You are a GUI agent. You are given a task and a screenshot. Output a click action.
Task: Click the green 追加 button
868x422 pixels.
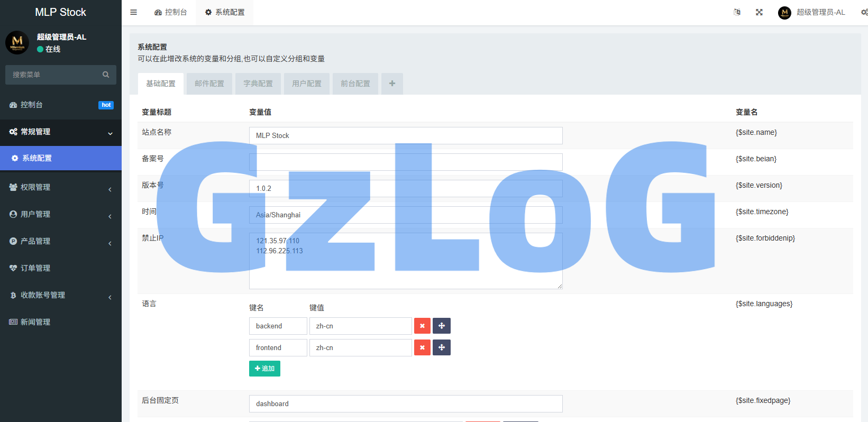[264, 369]
